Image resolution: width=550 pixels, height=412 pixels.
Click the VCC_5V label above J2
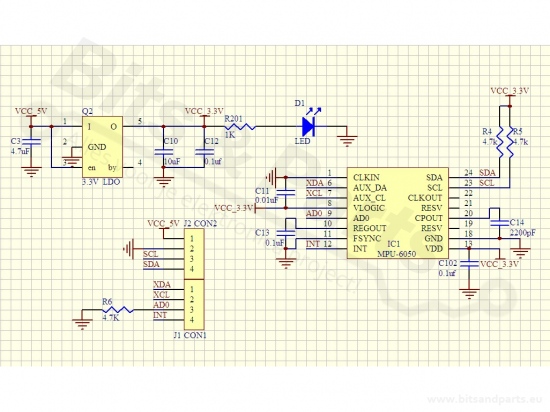tap(163, 223)
